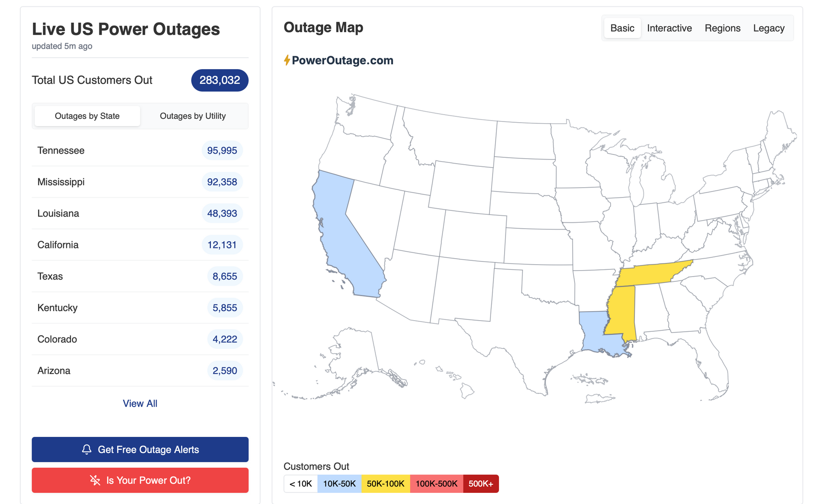Click the light blue 10K-50K legend swatch
Image resolution: width=821 pixels, height=504 pixels.
[x=339, y=483]
